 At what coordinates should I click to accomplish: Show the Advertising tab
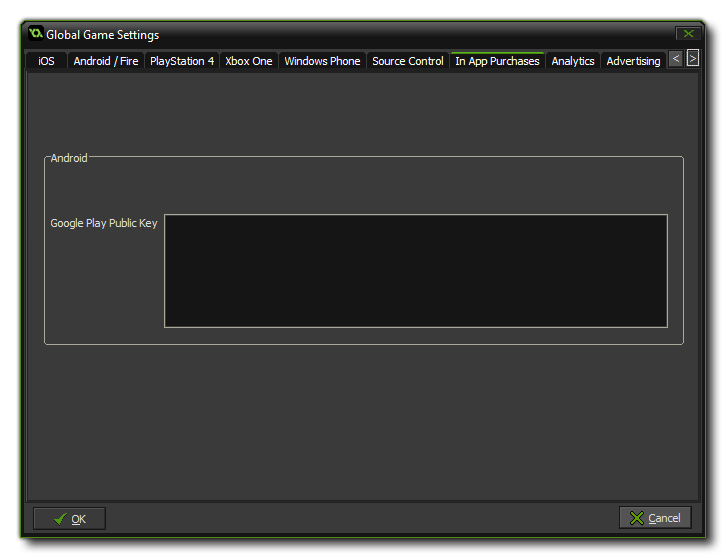tap(633, 61)
